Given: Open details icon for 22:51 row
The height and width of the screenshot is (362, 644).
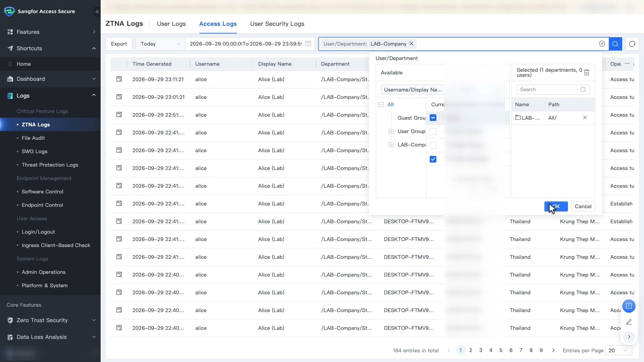Looking at the screenshot, I should 119,115.
